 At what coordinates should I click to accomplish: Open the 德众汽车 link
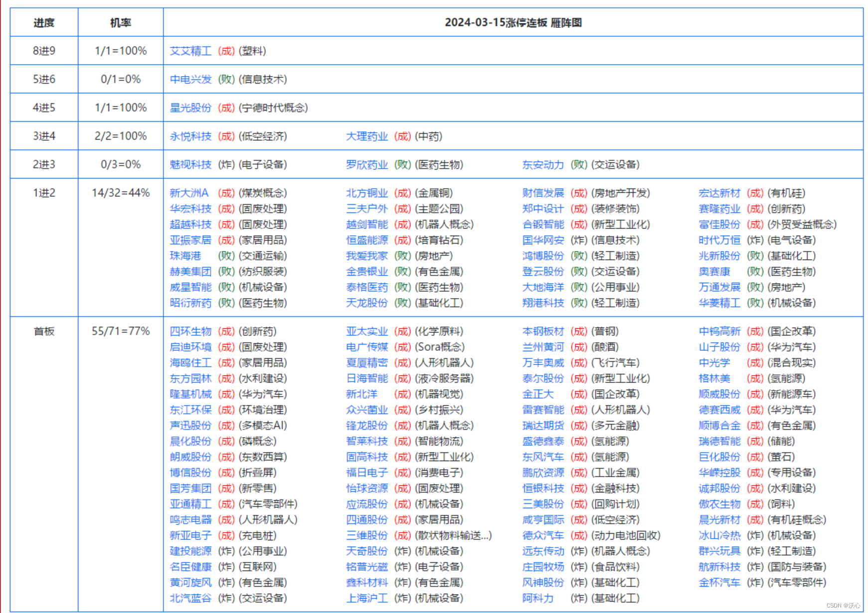pyautogui.click(x=543, y=535)
